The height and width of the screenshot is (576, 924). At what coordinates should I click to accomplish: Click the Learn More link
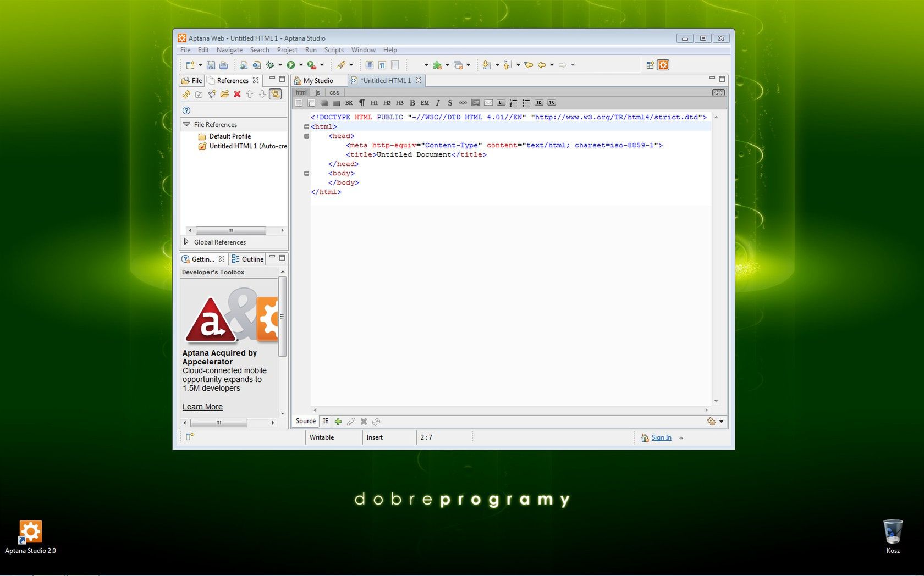[x=202, y=407]
